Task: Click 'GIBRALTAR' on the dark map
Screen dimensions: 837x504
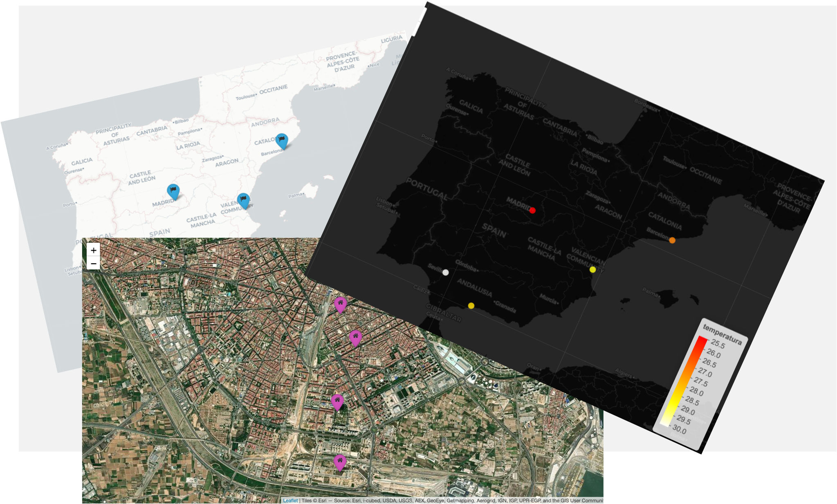Action: (444, 312)
